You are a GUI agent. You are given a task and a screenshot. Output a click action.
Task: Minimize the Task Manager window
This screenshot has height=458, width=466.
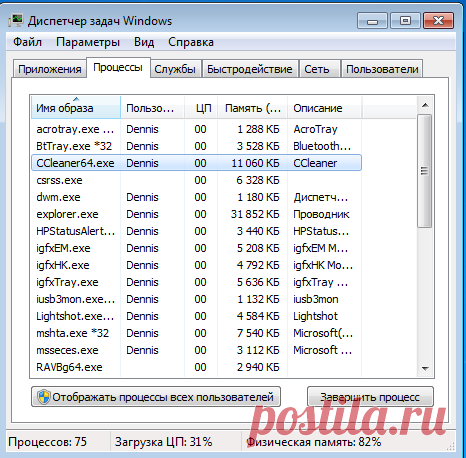[372, 21]
